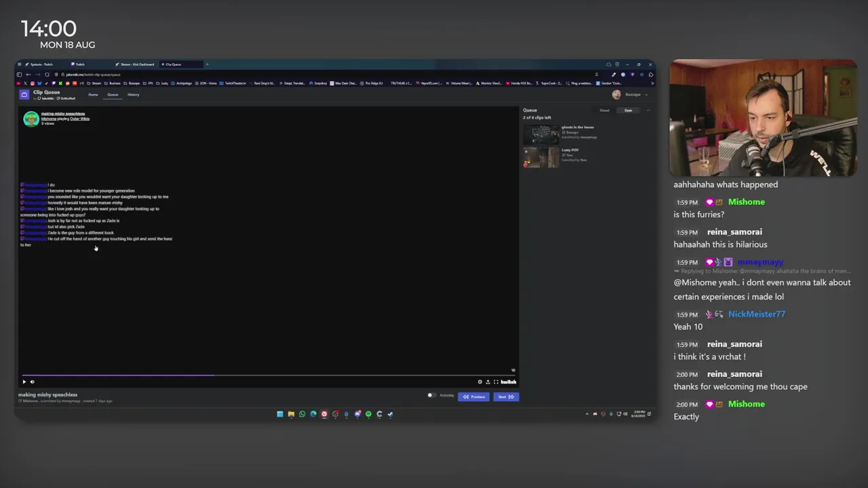Open the 'making mishy speachless' title link
This screenshot has width=868, height=488.
click(63, 113)
